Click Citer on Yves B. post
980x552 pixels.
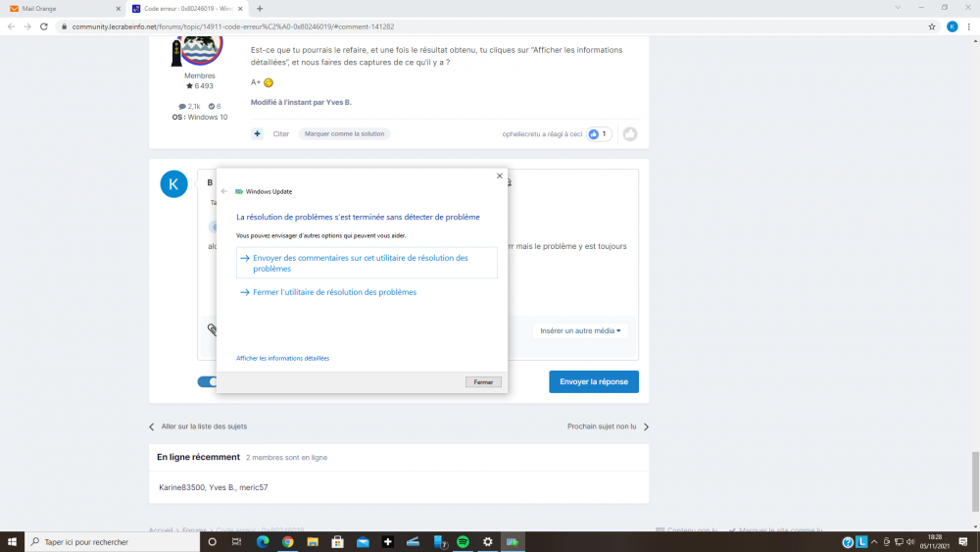click(280, 133)
